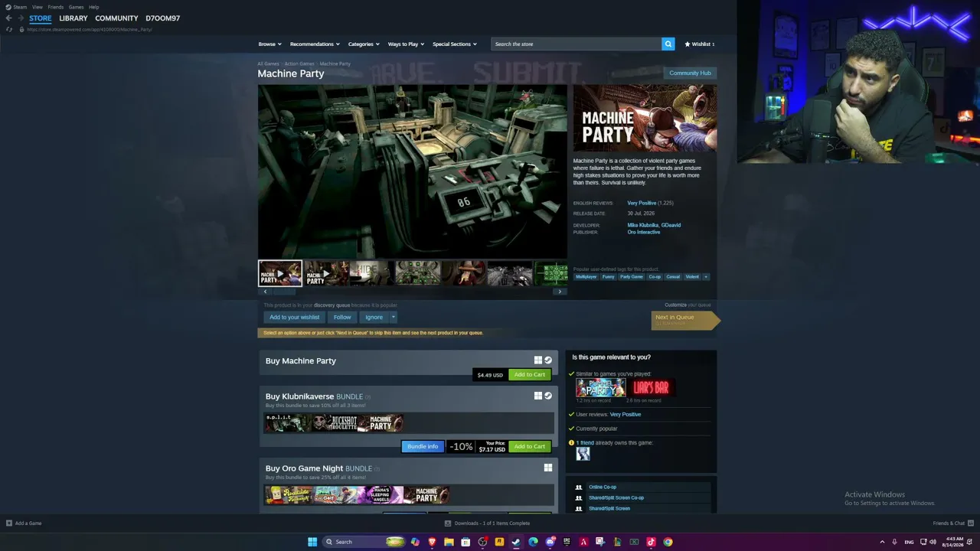The height and width of the screenshot is (551, 980).
Task: Open Google Chrome from taskbar
Action: tap(668, 542)
